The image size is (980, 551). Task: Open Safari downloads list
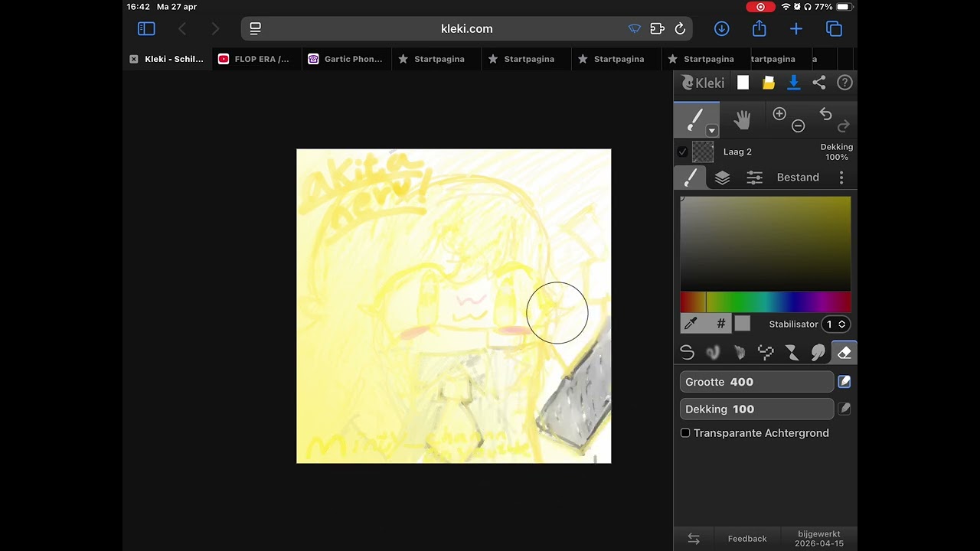coord(721,29)
